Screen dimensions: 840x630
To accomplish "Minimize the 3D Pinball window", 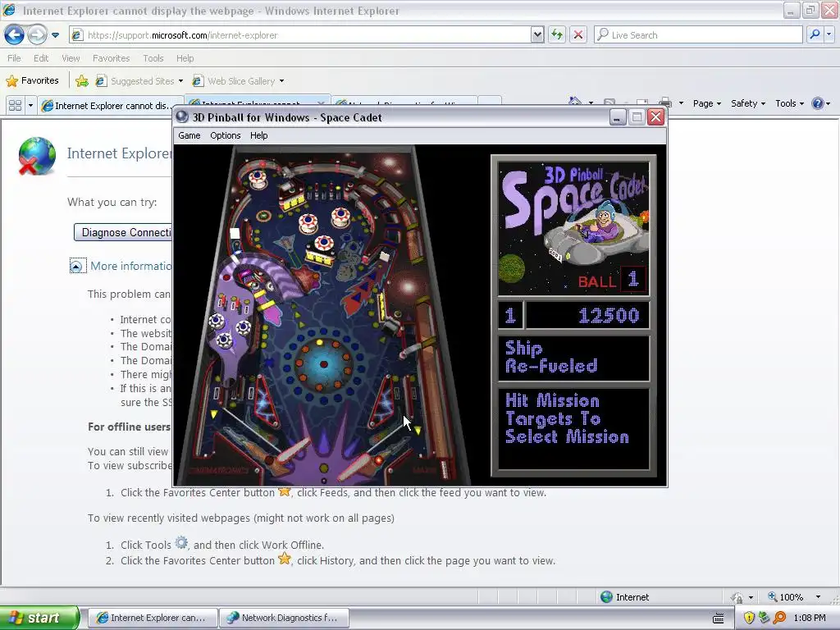I will click(617, 117).
